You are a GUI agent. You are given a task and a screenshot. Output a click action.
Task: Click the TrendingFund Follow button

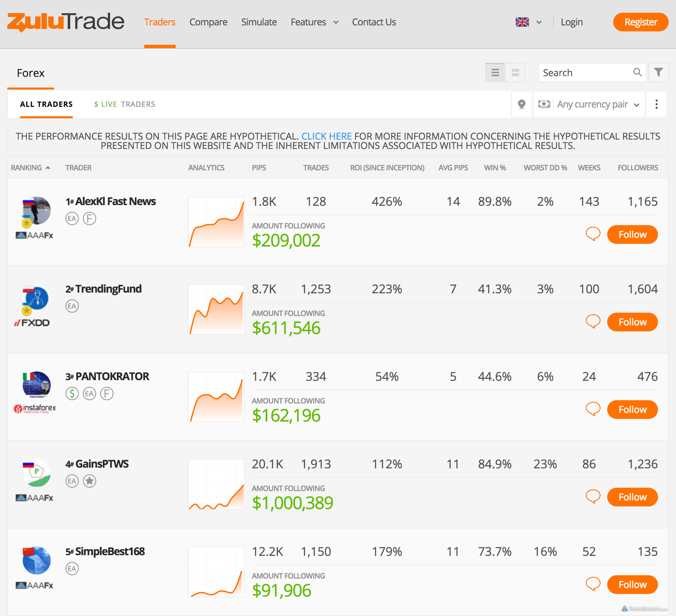(633, 322)
